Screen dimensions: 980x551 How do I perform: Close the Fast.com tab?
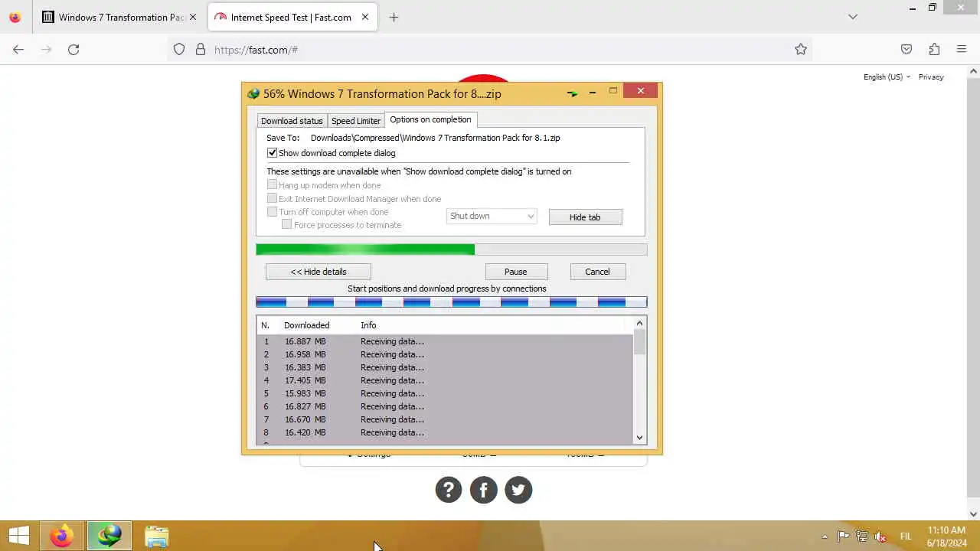365,17
